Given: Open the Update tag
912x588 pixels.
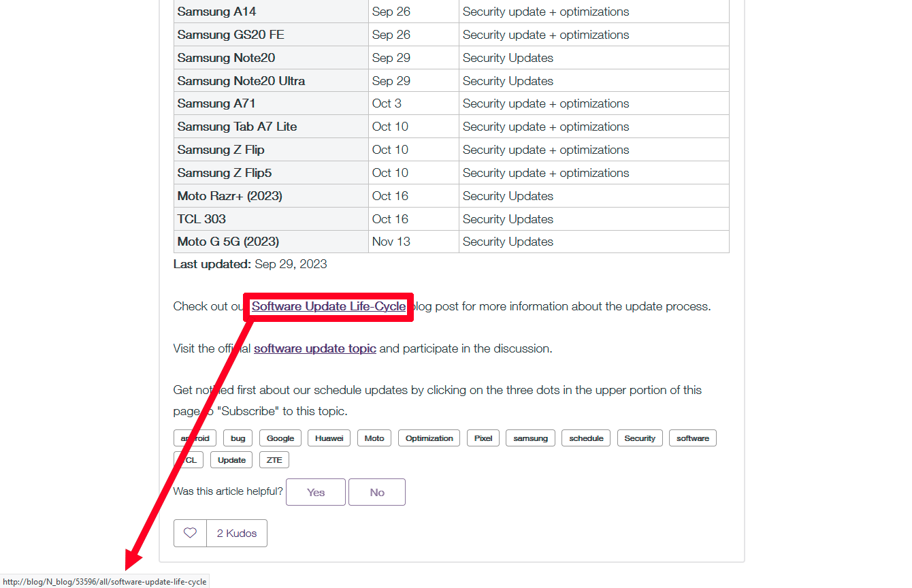Looking at the screenshot, I should [231, 460].
